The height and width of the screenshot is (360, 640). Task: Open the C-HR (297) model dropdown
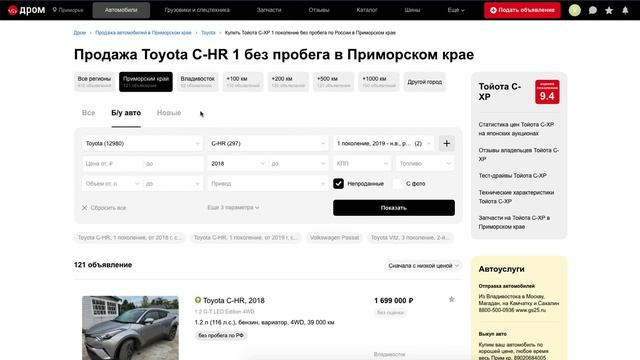click(268, 144)
